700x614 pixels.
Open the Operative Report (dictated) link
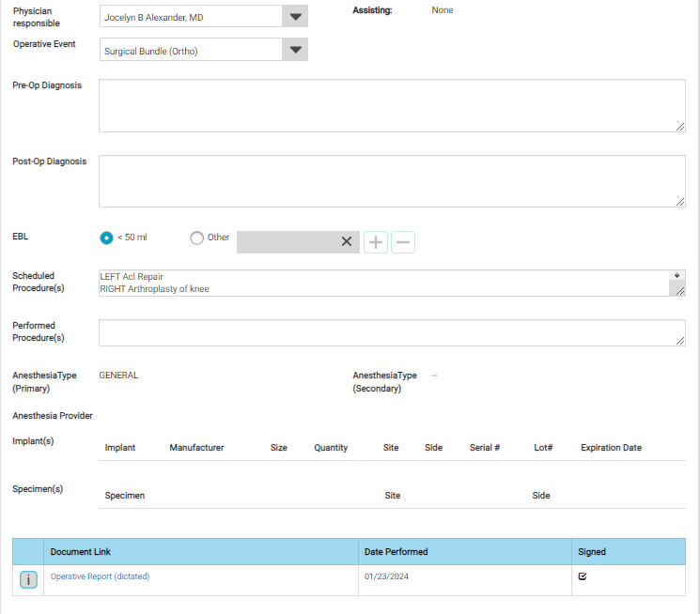click(x=100, y=576)
